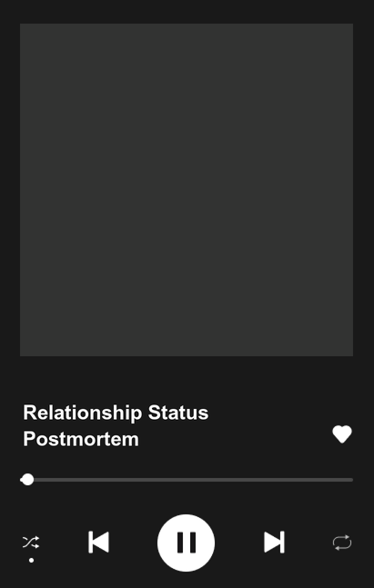Viewport: 374px width, 588px height.
Task: Click the white circular pause button
Action: click(x=186, y=543)
